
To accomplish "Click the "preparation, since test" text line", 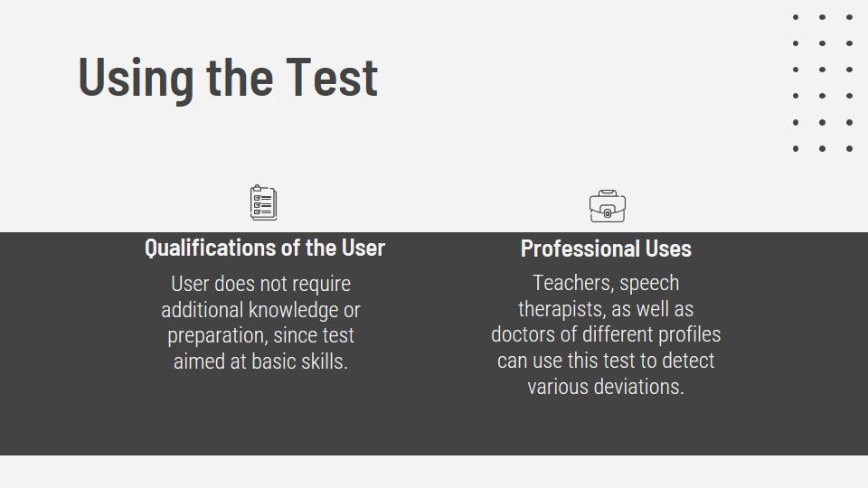I will (x=260, y=335).
